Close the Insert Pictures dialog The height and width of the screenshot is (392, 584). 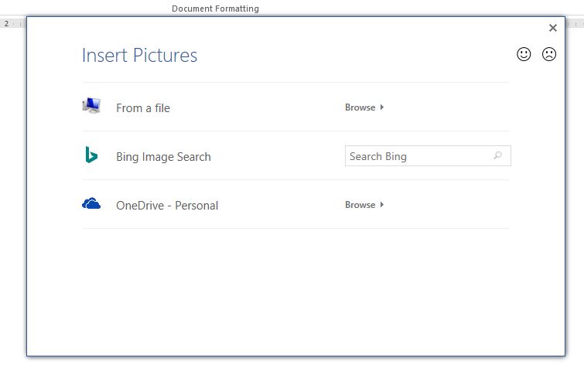[552, 28]
